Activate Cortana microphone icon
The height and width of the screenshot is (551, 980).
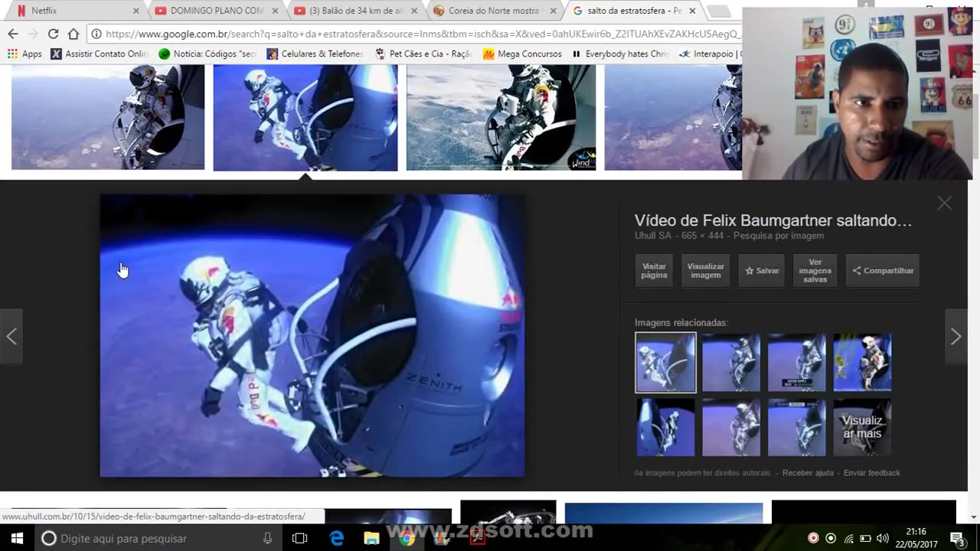pyautogui.click(x=267, y=538)
